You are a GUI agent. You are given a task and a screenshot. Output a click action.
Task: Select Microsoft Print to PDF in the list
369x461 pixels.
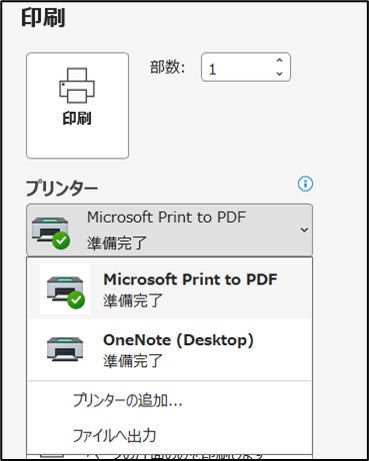pos(170,289)
